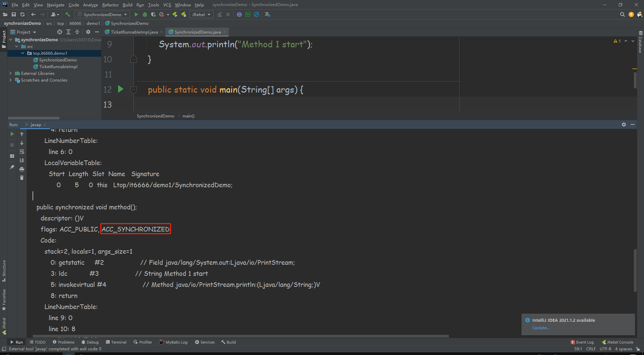
Task: Toggle the Favorites tool window stripe button
Action: (x=4, y=300)
